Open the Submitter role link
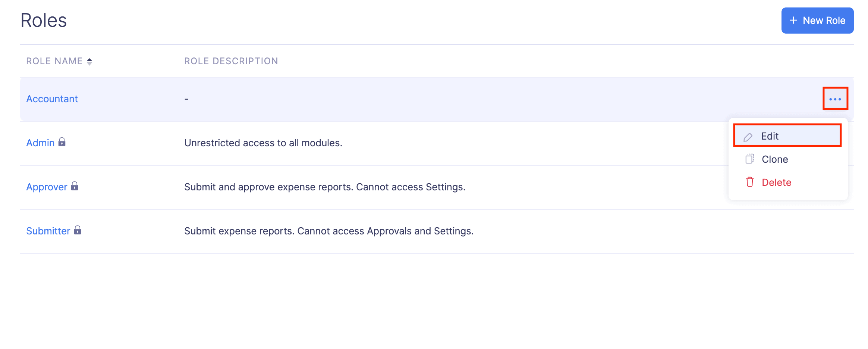This screenshot has width=868, height=349. [48, 231]
